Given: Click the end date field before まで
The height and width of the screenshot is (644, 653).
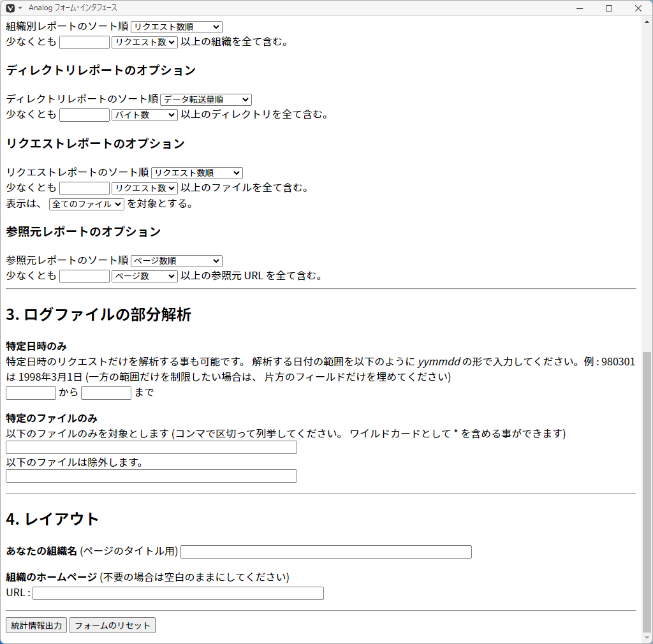Looking at the screenshot, I should [x=106, y=393].
